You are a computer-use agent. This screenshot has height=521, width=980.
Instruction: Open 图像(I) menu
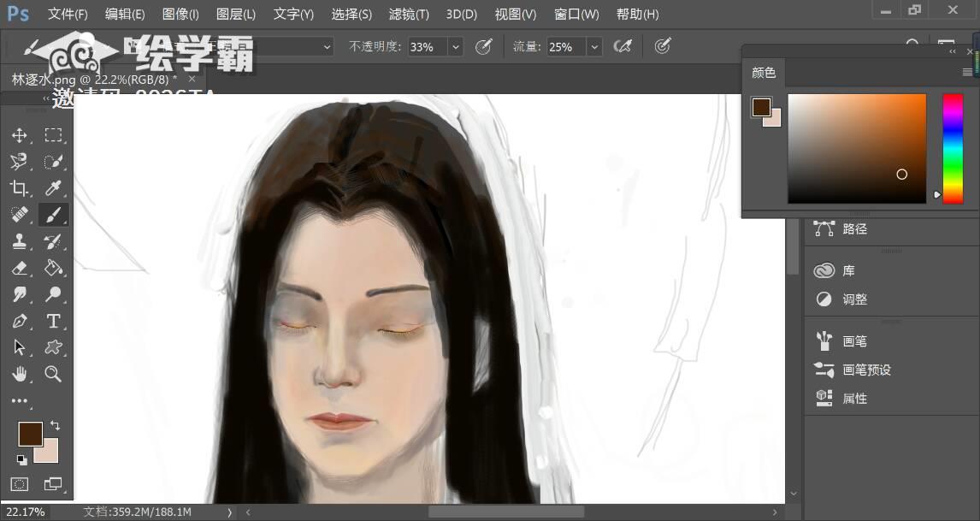click(180, 14)
